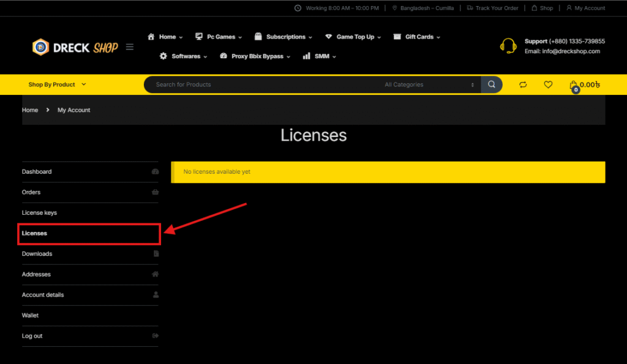The height and width of the screenshot is (364, 627).
Task: Click the Subscriptions bag icon
Action: (258, 37)
